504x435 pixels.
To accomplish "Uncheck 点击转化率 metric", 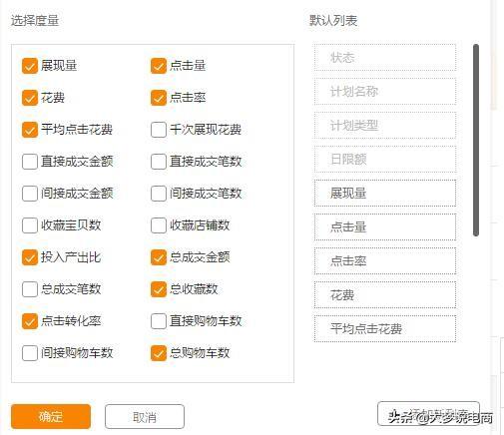I will click(30, 321).
